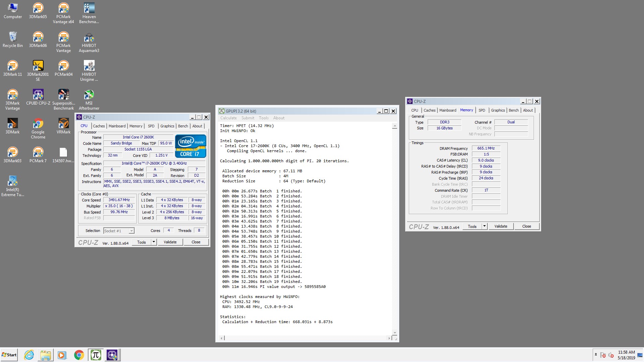Open SPD tab in right CPU-Z window
644x362 pixels.
[482, 110]
